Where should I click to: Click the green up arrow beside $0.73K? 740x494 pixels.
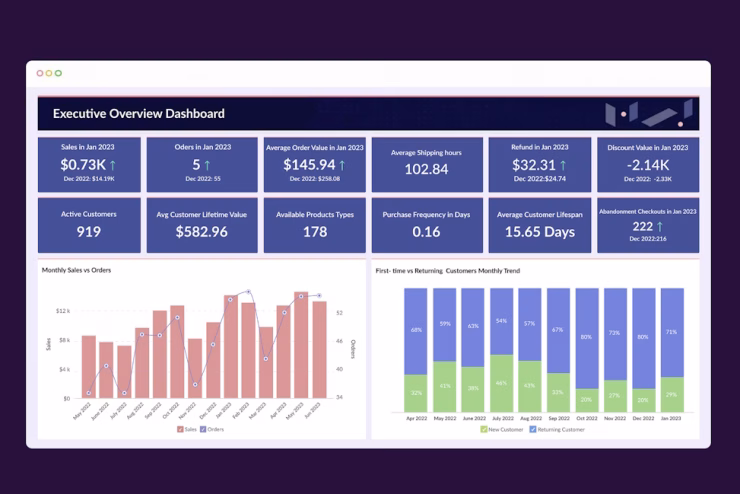pyautogui.click(x=113, y=165)
